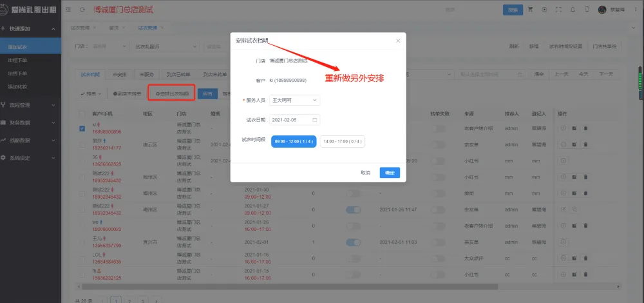Click the 取消 button in dialog
Image resolution: width=644 pixels, height=303 pixels.
click(365, 173)
